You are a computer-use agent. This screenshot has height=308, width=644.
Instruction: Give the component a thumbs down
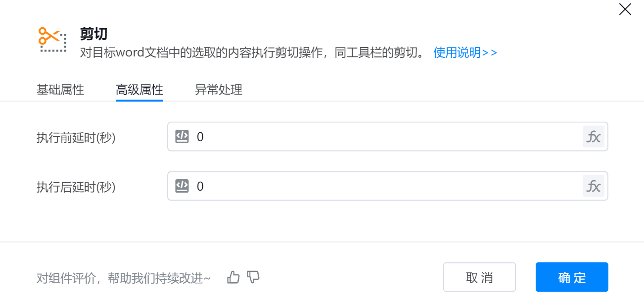click(x=253, y=277)
